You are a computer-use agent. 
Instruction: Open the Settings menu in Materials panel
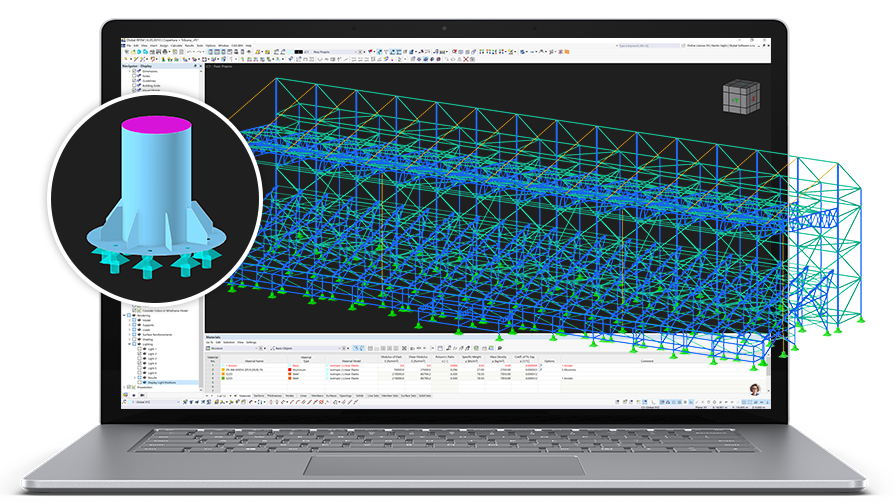point(251,342)
